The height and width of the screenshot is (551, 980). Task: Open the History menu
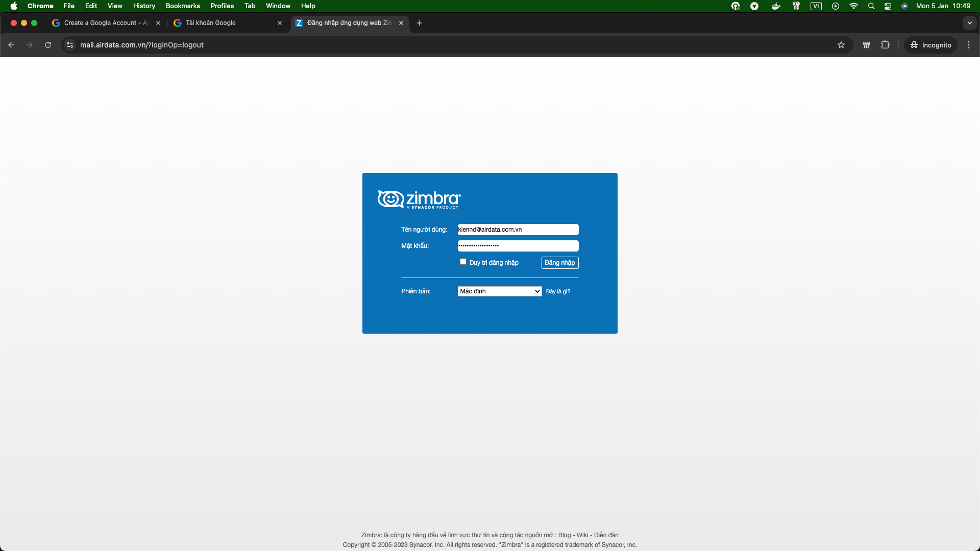point(144,6)
